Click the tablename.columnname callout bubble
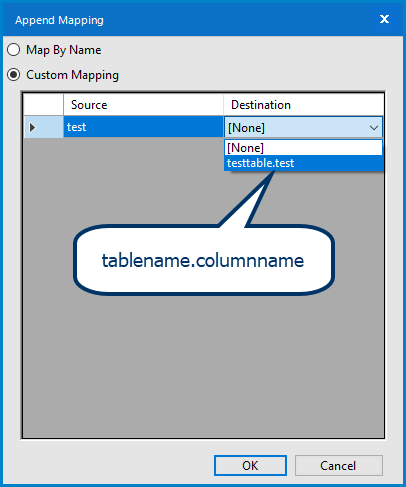 coord(204,260)
